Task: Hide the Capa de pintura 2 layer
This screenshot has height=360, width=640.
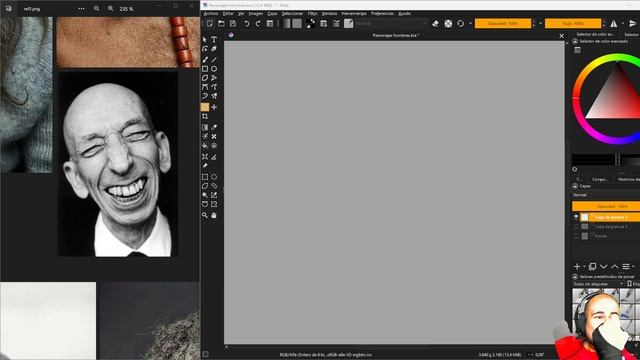Action: [x=576, y=217]
